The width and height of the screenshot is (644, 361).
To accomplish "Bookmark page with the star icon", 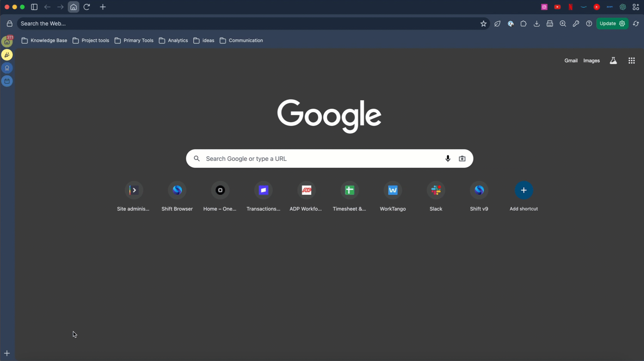I will (x=483, y=24).
